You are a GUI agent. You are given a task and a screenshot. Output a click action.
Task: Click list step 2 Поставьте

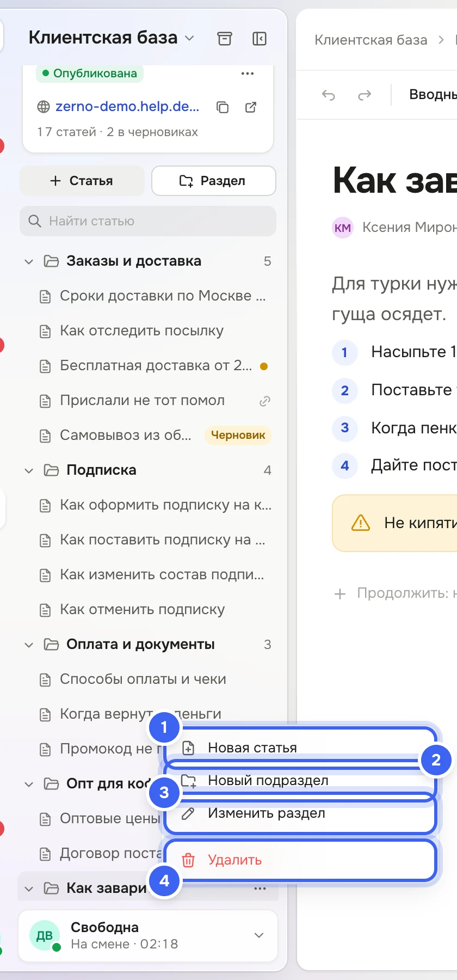pos(414,390)
